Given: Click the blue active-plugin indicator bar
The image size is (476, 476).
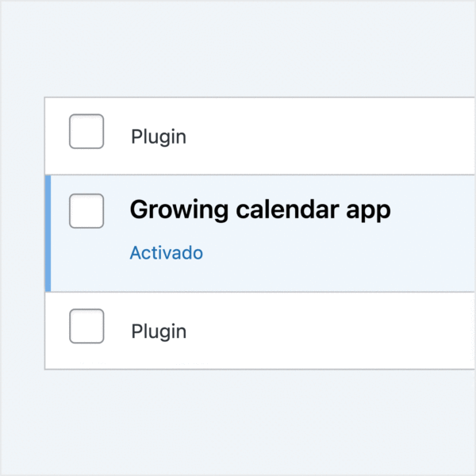Looking at the screenshot, I should click(48, 233).
